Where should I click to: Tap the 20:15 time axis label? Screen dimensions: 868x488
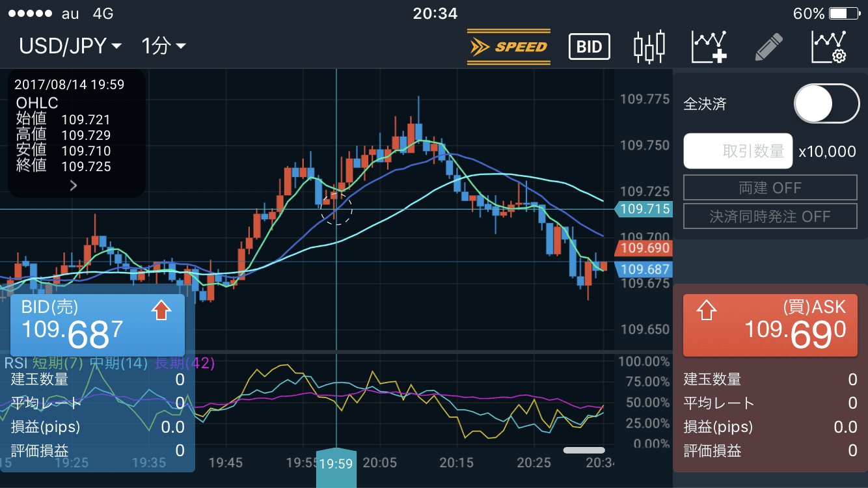[x=457, y=463]
